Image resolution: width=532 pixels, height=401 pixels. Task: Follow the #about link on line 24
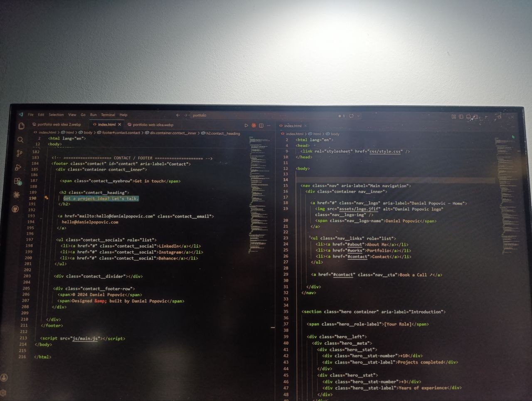click(355, 245)
